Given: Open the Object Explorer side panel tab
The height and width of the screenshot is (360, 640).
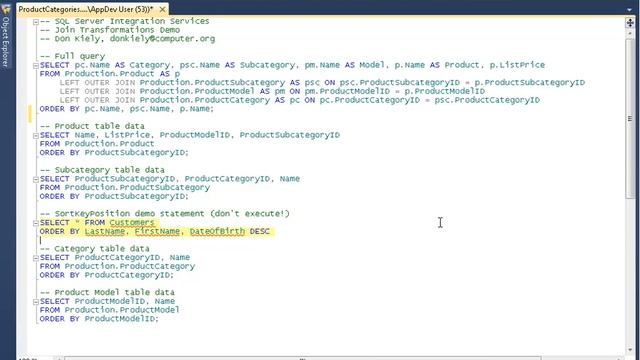Looking at the screenshot, I should pyautogui.click(x=5, y=41).
